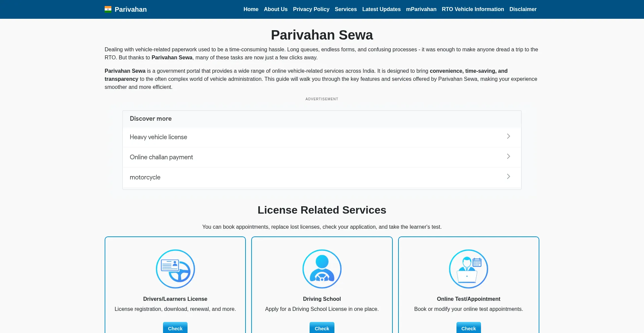This screenshot has height=333, width=644.
Task: Click the Drivers/Learners License steering wheel icon
Action: (175, 269)
